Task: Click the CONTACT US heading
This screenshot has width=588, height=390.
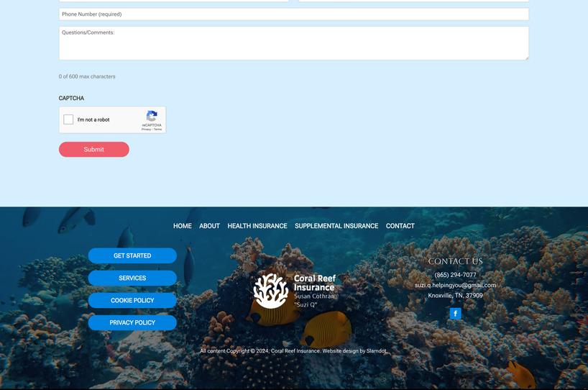Action: [455, 261]
